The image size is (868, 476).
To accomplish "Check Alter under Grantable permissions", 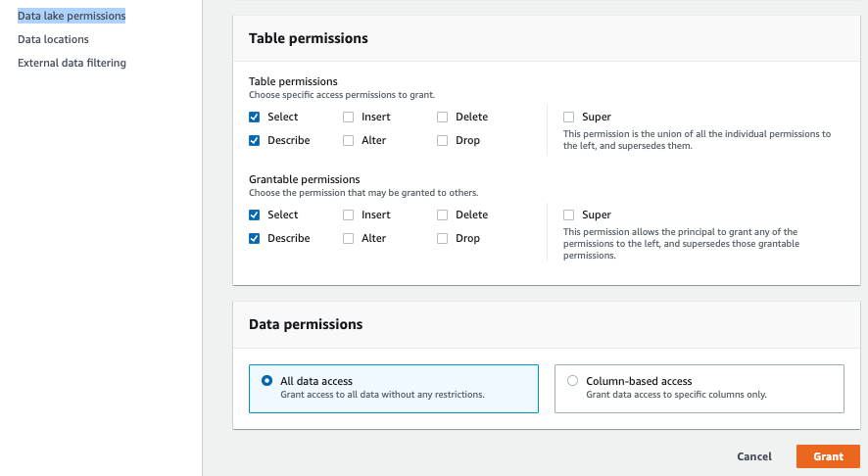I will [349, 238].
